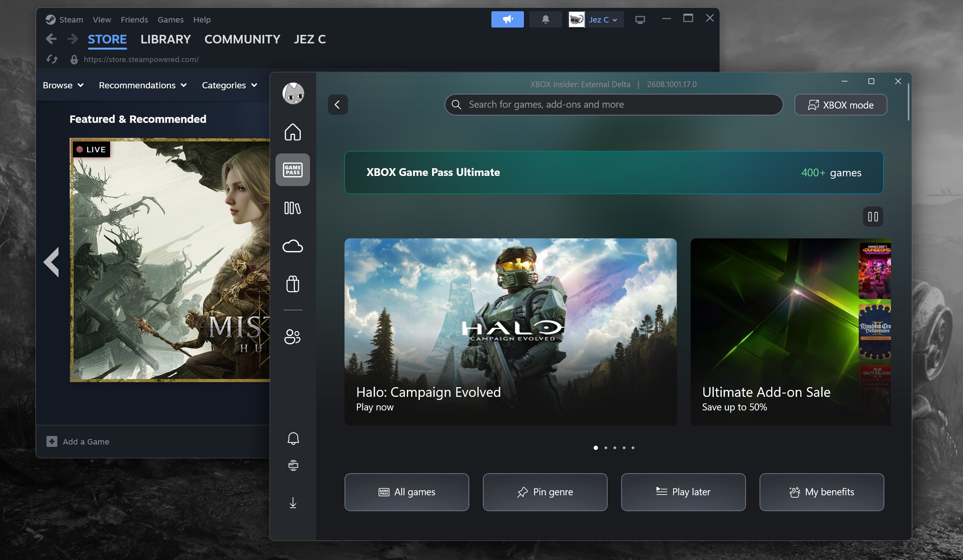Image resolution: width=963 pixels, height=560 pixels.
Task: Go forward in Steam navigation
Action: (x=72, y=39)
